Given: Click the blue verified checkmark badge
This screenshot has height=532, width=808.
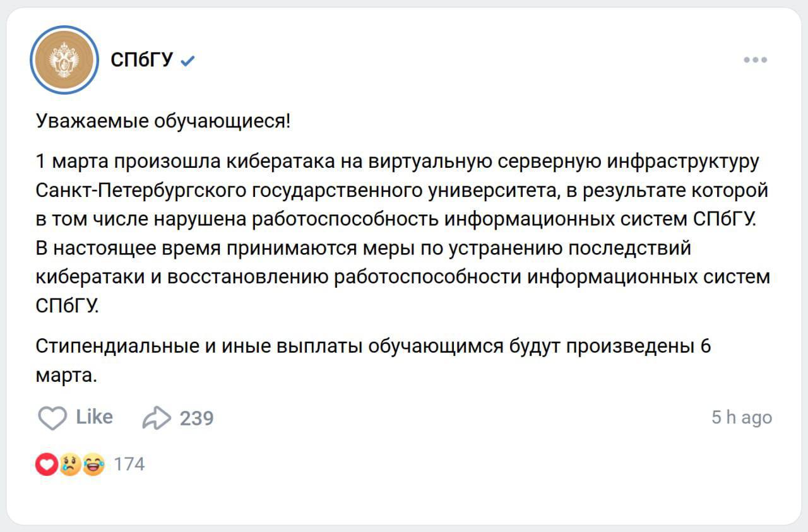Looking at the screenshot, I should point(187,61).
